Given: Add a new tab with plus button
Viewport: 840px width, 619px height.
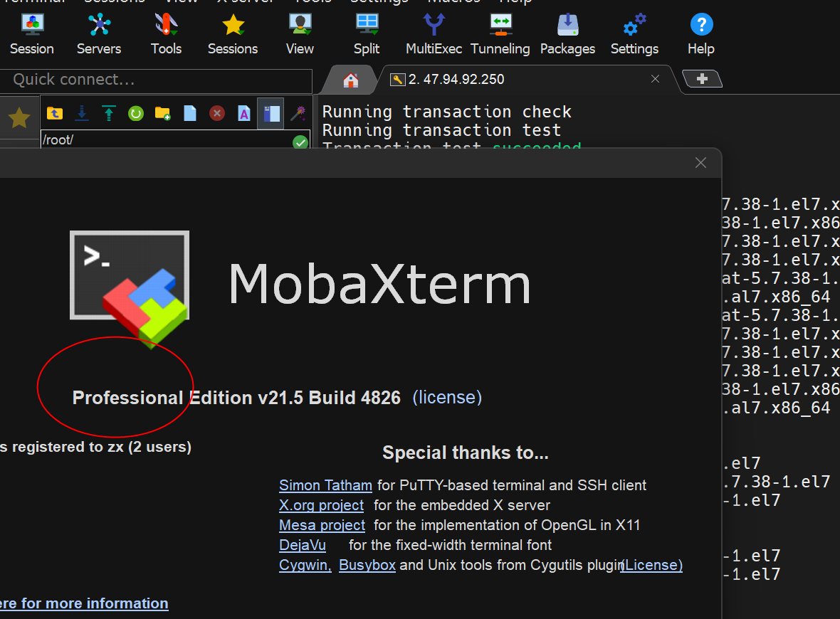Looking at the screenshot, I should pyautogui.click(x=703, y=79).
